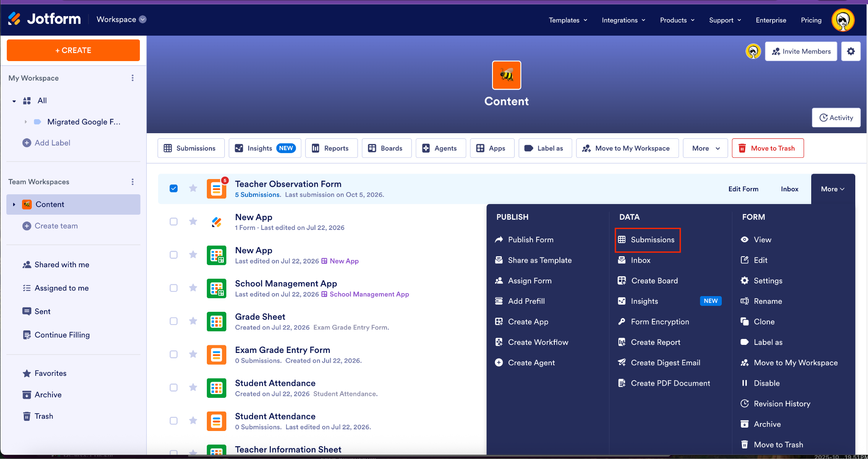Uncheck the Teacher Observation Form checkbox
This screenshot has height=459, width=868.
click(174, 188)
